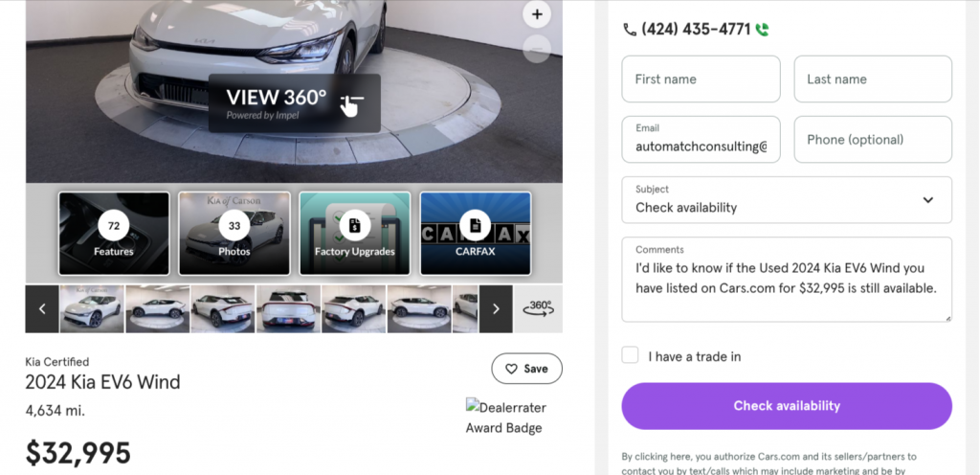Viewport: 980px width, 475px height.
Task: Go to next thumbnails with right arrow
Action: tap(496, 308)
